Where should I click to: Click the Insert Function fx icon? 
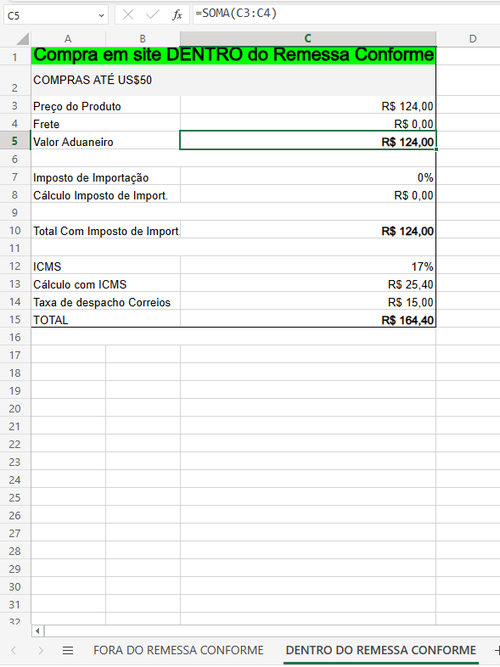click(x=177, y=15)
